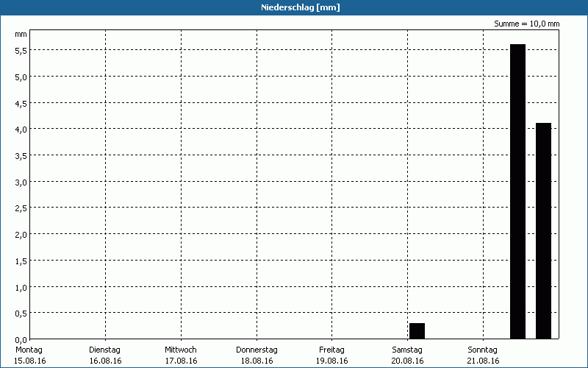
Task: Click the 2,5 y-axis value
Action: (x=21, y=208)
